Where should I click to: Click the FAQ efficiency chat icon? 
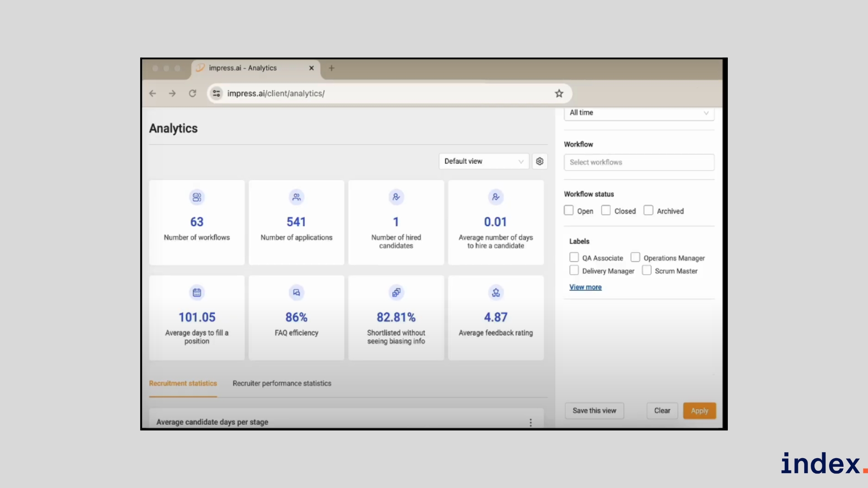point(296,293)
